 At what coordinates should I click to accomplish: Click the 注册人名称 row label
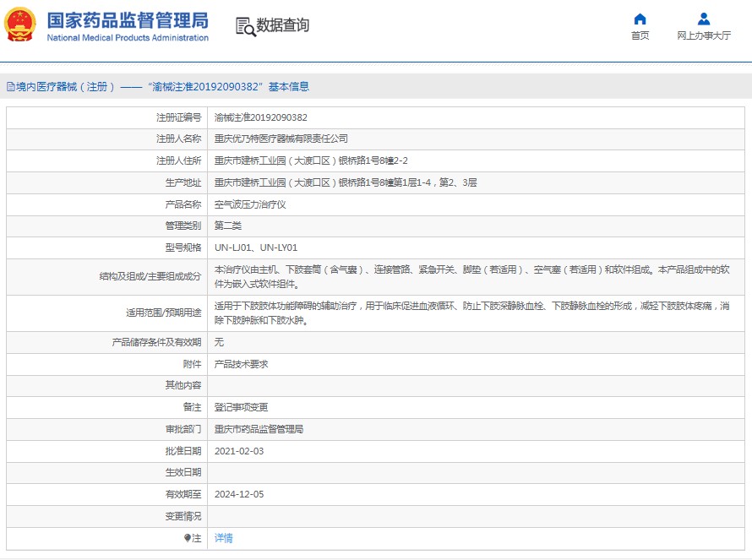click(x=178, y=139)
